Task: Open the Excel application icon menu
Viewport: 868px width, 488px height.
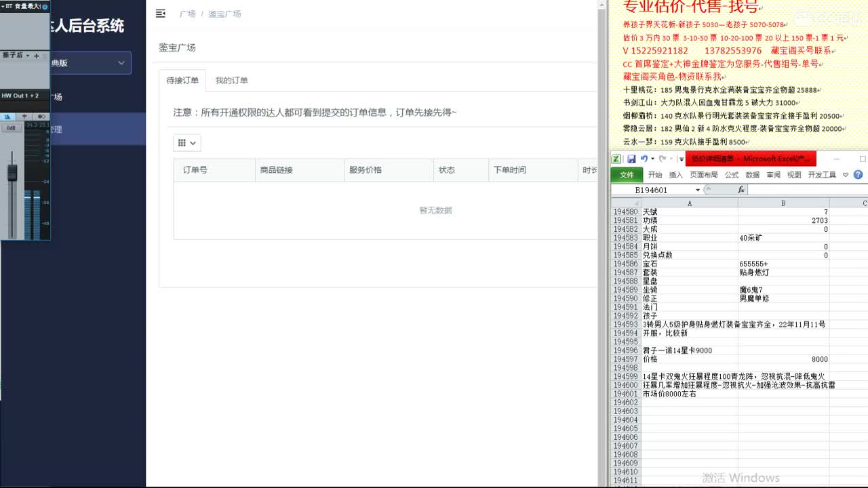Action: pyautogui.click(x=616, y=159)
